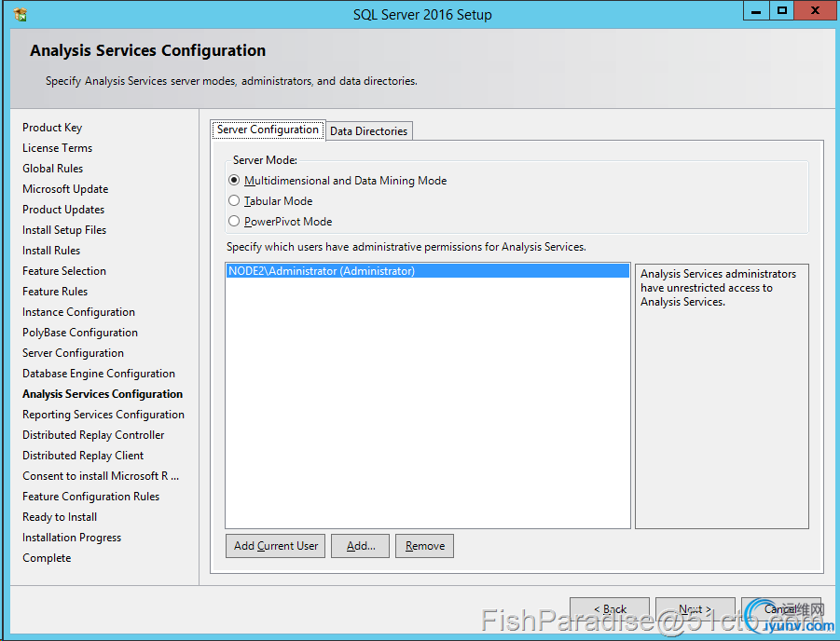Click Ready to Install step
Image resolution: width=840 pixels, height=641 pixels.
pos(60,517)
